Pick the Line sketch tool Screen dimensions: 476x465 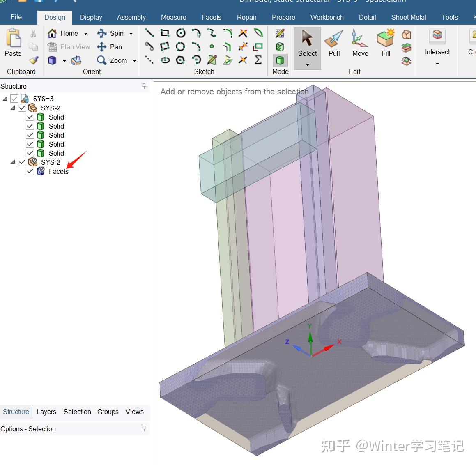coord(149,33)
